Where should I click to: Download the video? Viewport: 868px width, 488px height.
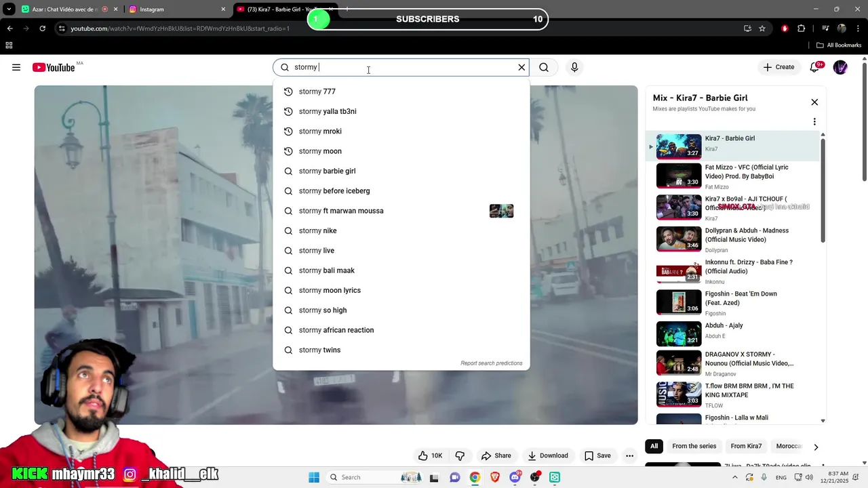[x=548, y=455]
